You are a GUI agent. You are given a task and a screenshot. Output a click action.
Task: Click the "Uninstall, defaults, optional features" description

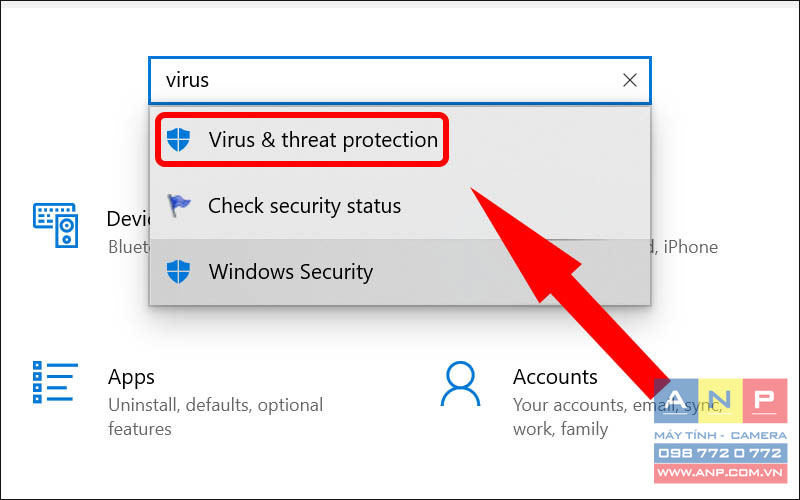215,417
